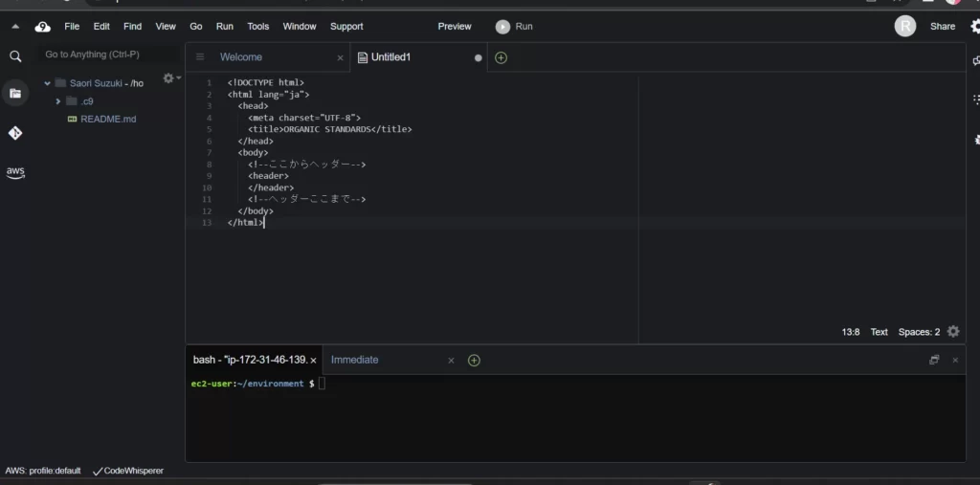Focus the Go to Anything field
The height and width of the screenshot is (485, 980).
[x=109, y=55]
